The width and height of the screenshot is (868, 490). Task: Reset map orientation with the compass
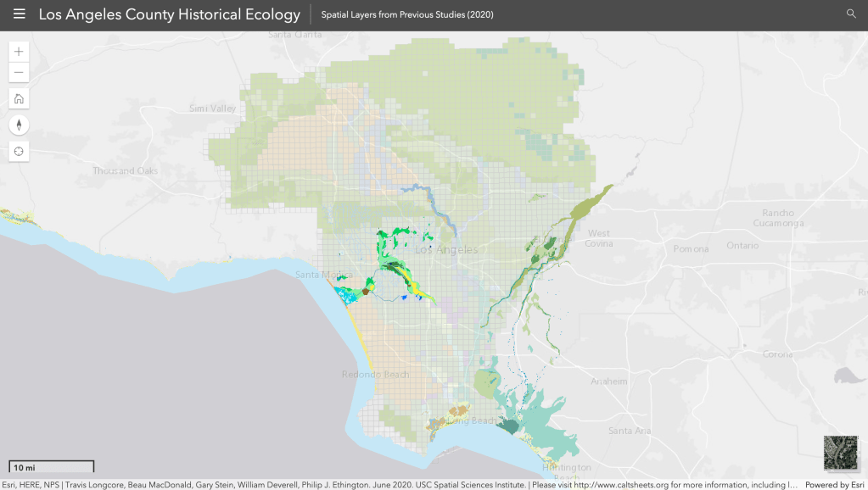coord(19,125)
